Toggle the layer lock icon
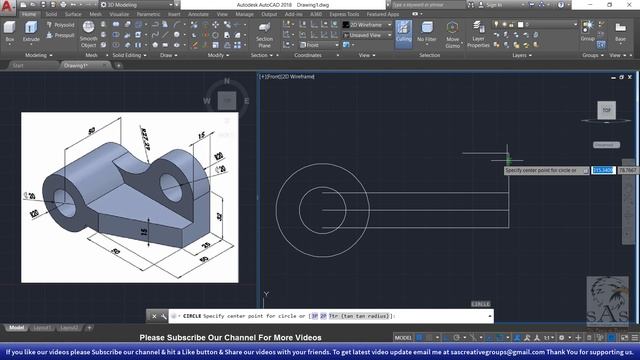640x360 pixels. coord(511,25)
